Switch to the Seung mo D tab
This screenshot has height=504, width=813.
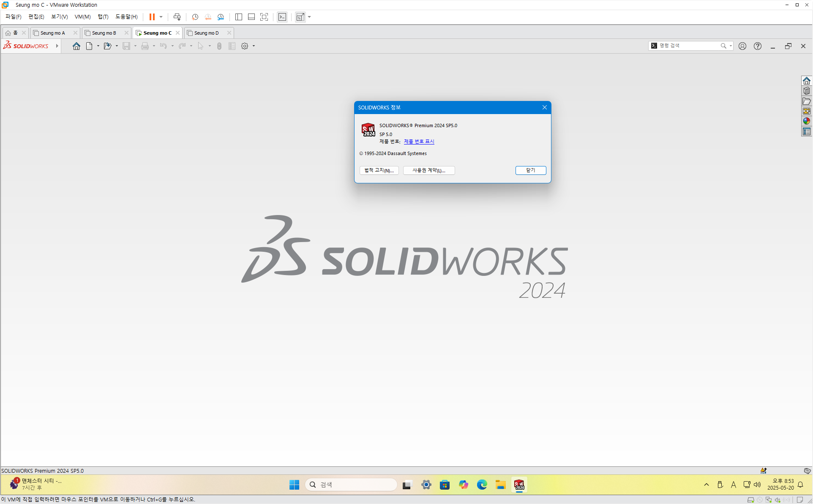click(207, 33)
